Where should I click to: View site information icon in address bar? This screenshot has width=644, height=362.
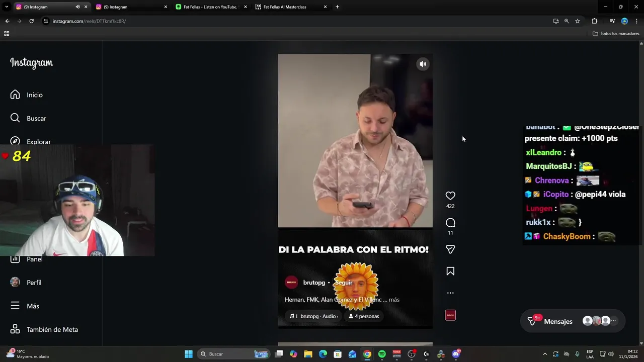coord(46,21)
